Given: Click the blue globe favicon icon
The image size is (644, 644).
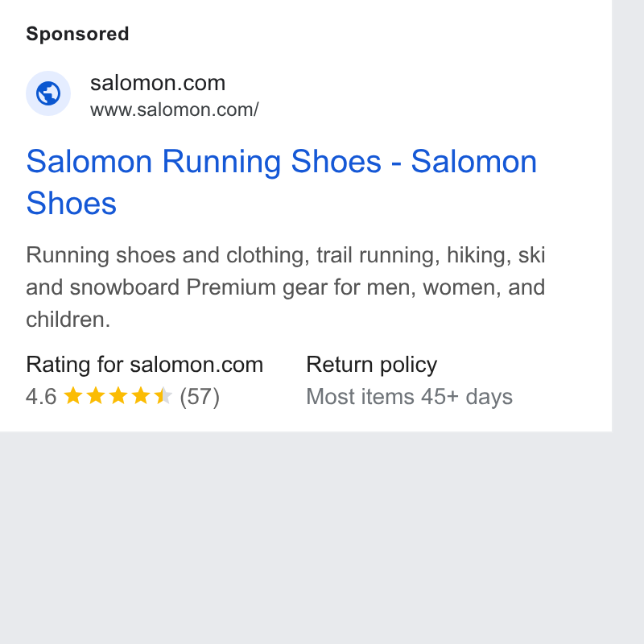Looking at the screenshot, I should coord(48,93).
